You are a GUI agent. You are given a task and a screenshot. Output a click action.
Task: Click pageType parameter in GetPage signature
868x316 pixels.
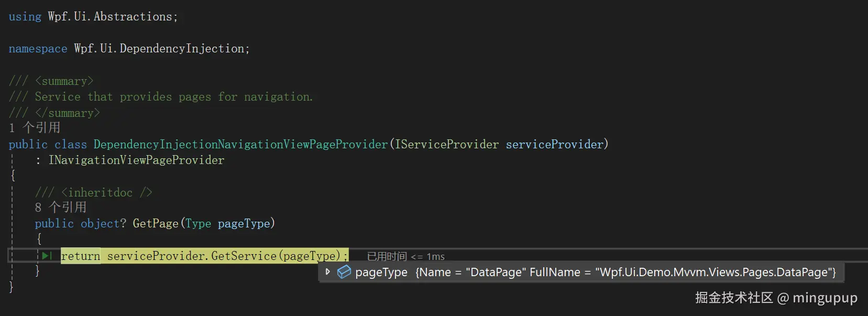pos(244,223)
